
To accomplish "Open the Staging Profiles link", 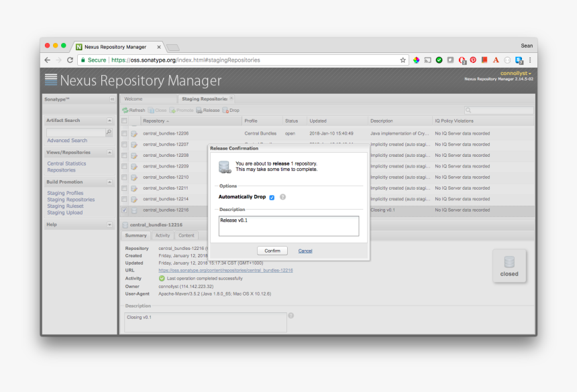I will click(65, 193).
